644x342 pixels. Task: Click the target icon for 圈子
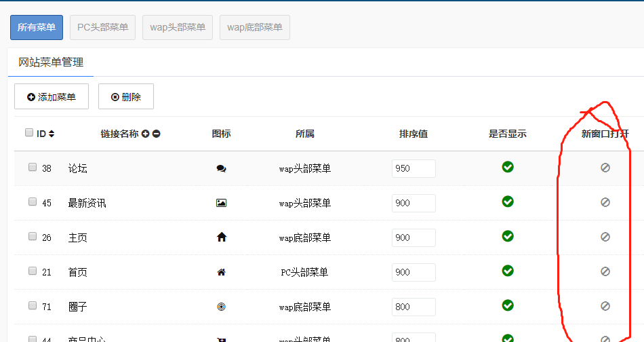[x=221, y=307]
